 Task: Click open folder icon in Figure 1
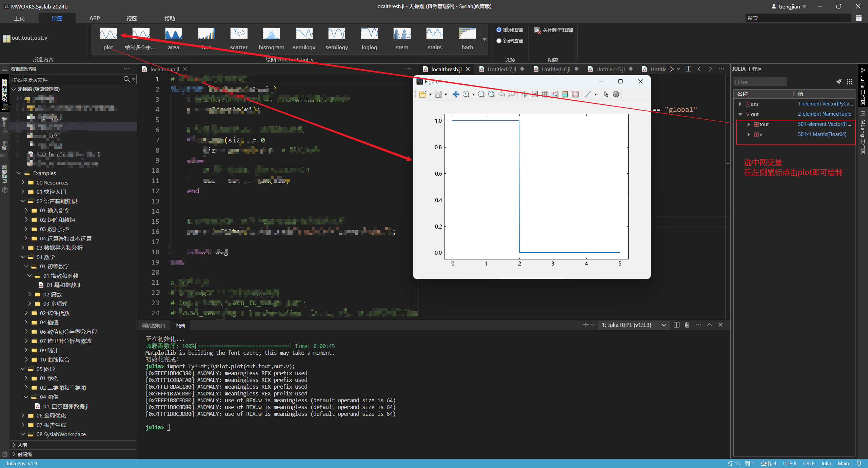pos(422,94)
